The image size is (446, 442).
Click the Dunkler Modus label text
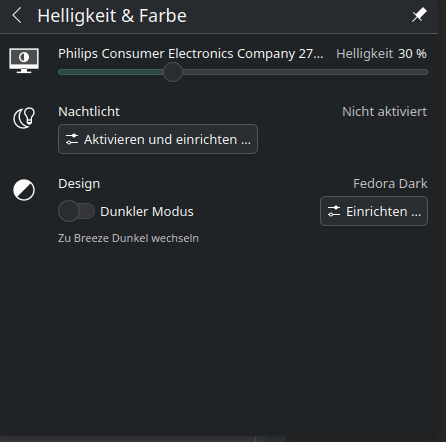147,212
